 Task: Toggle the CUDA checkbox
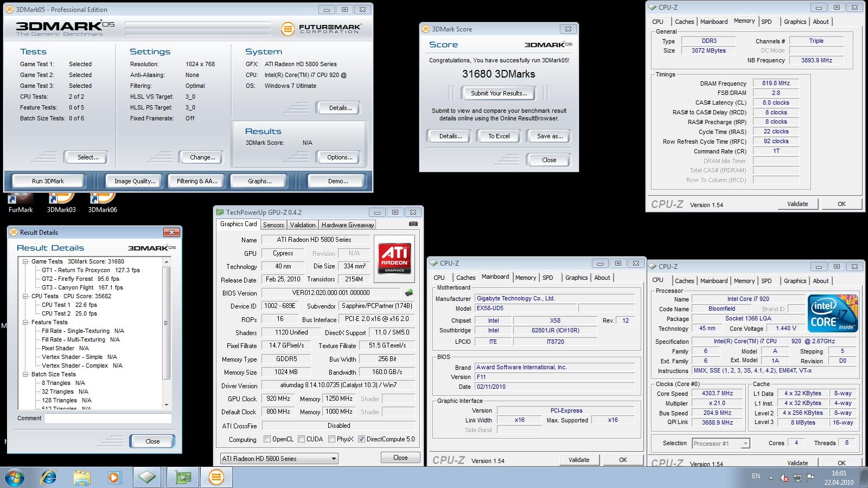[301, 439]
